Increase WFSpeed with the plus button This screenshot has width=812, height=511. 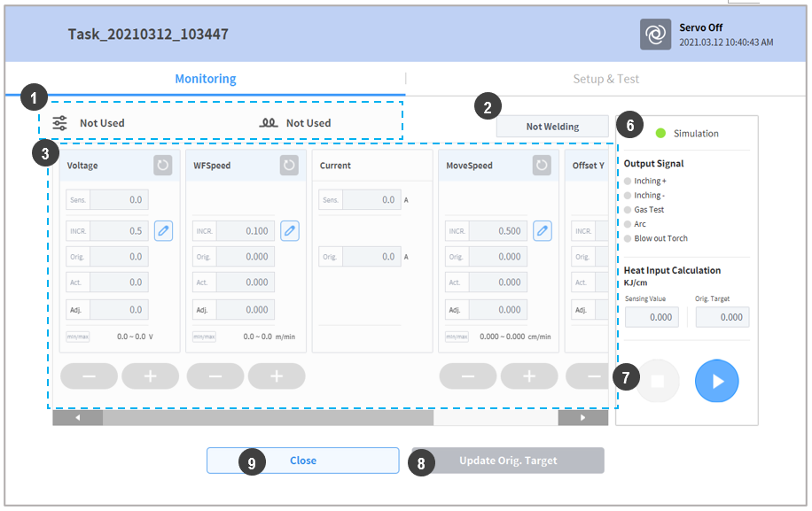coord(277,376)
